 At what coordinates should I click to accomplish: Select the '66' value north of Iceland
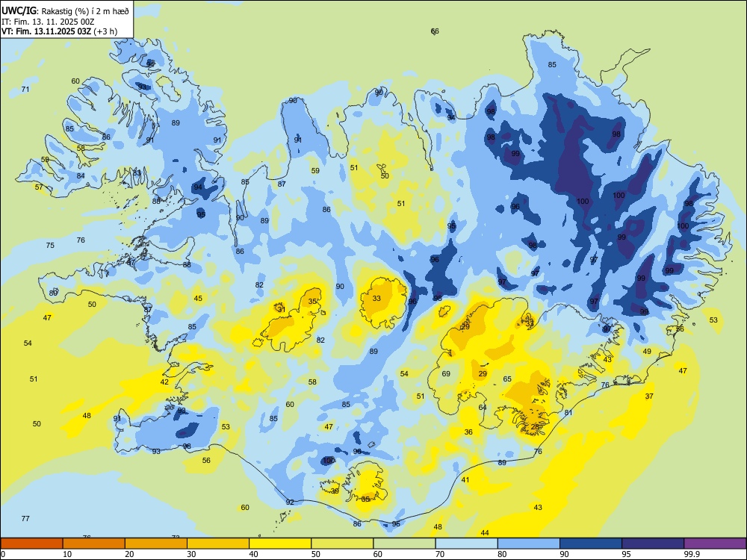tap(435, 31)
